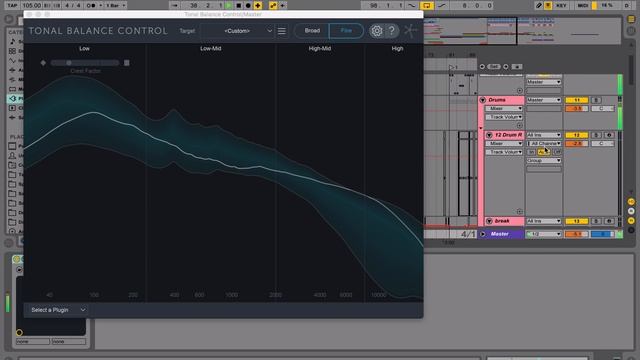Viewport: 640px width, 360px height.
Task: Enable the KEY key map mode switch
Action: 561,6
